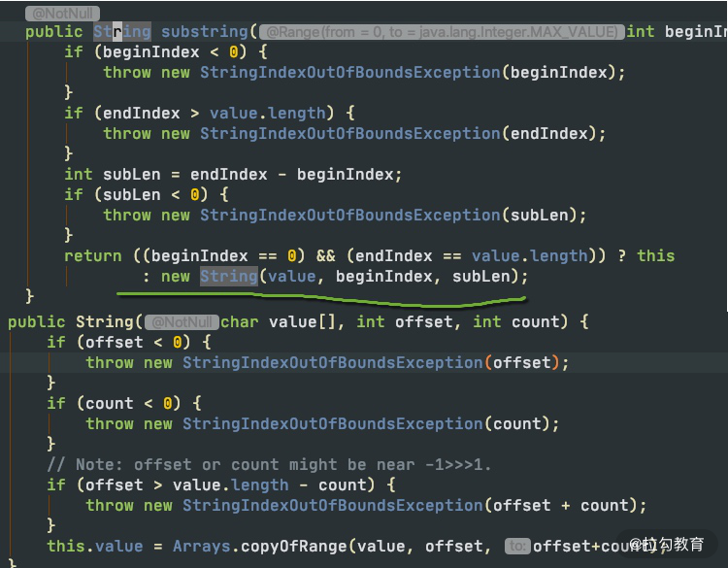Click the String constructor name in 'public String('
728x568 pixels.
click(104, 322)
